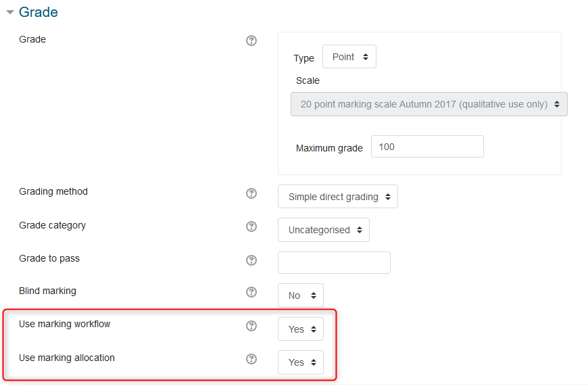Open Blind marking help icon
Viewport: 588px width, 386px height.
[251, 292]
